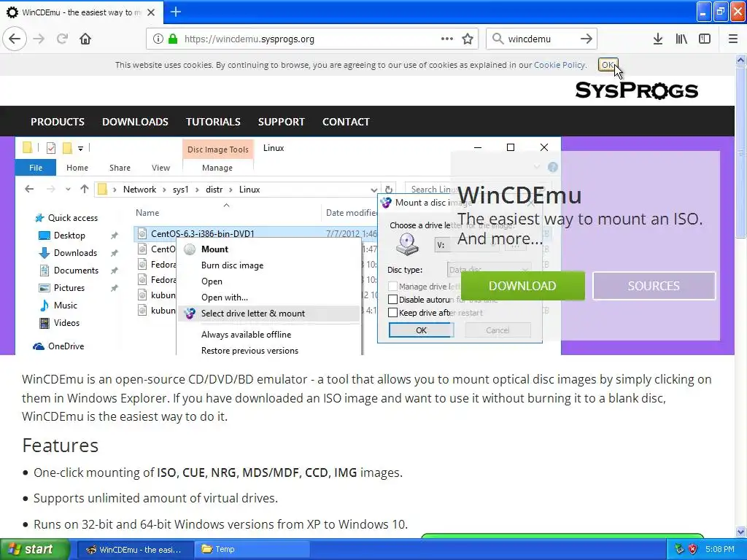Click the 'One-click mounting of ISO, CUE' bullet
Screen dimensions: 747x560
pos(218,472)
